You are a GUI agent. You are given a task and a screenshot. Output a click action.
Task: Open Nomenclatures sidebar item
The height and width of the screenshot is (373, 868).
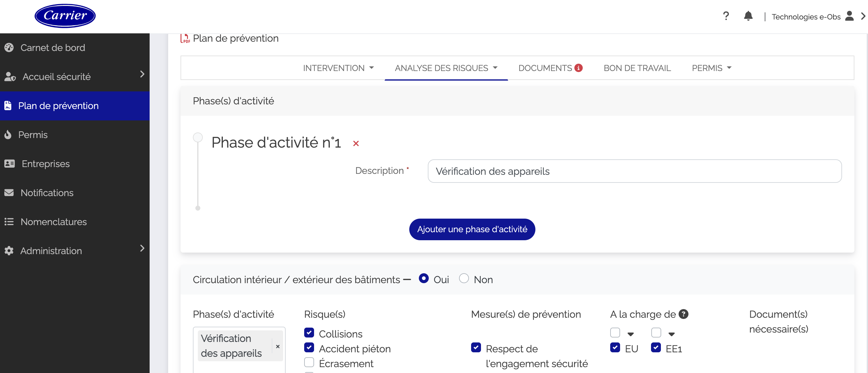pyautogui.click(x=75, y=221)
